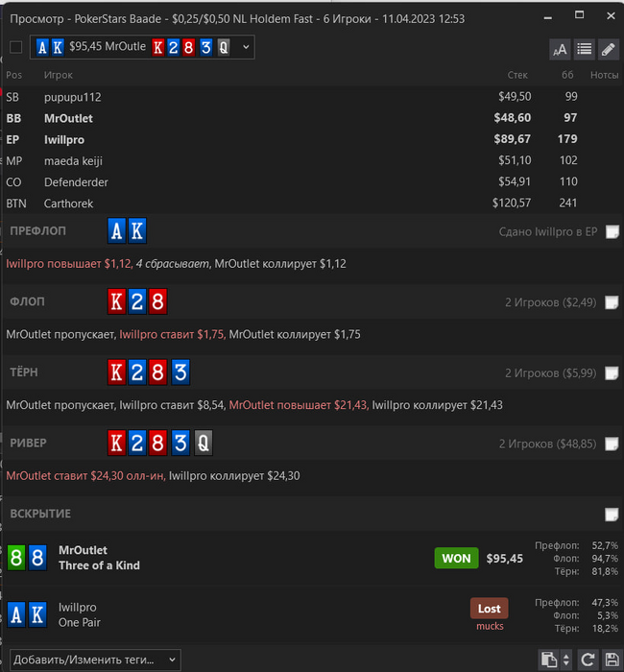Click the copy options stepper arrows
This screenshot has height=672, width=624.
pyautogui.click(x=565, y=660)
